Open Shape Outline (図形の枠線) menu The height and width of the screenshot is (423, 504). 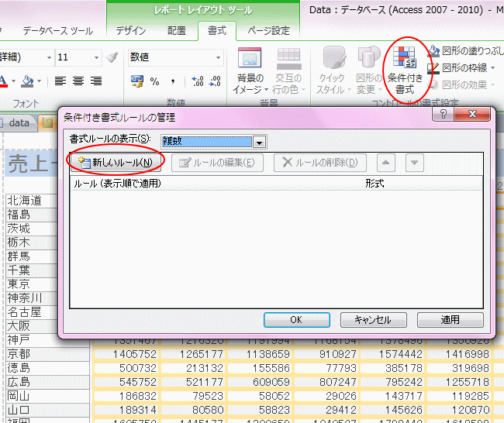[461, 67]
